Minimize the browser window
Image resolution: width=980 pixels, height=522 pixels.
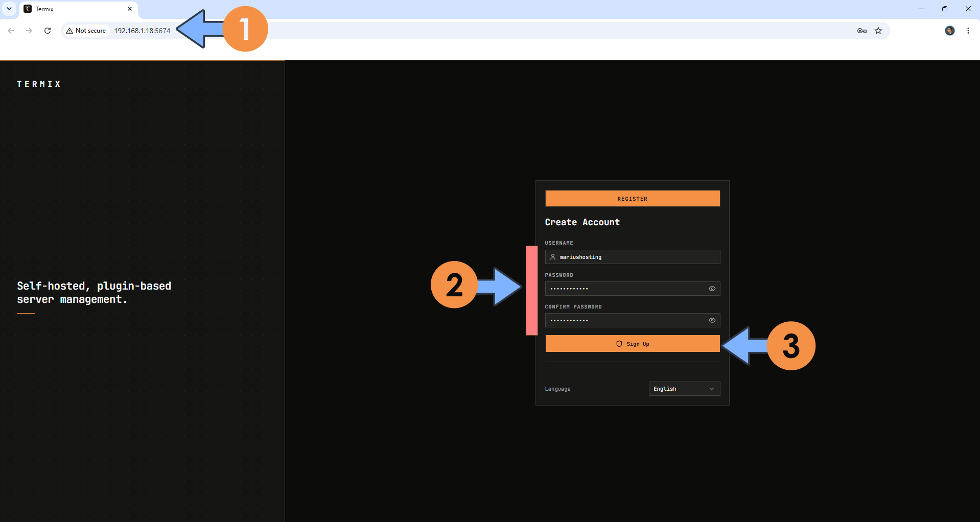[x=921, y=9]
